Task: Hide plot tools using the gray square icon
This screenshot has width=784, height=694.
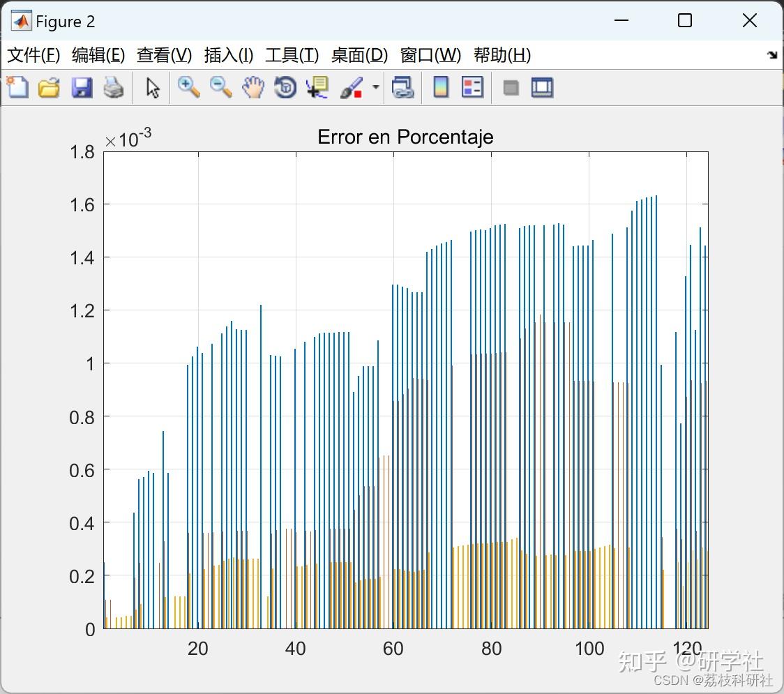Action: [x=511, y=87]
